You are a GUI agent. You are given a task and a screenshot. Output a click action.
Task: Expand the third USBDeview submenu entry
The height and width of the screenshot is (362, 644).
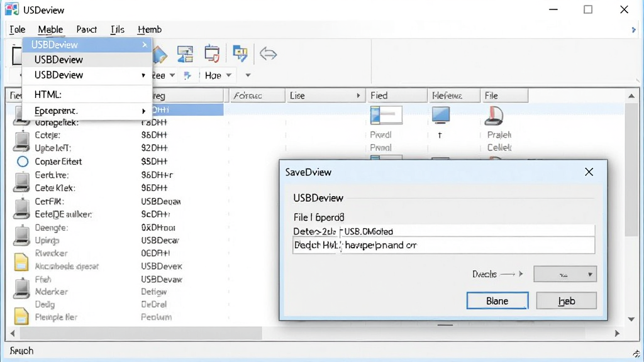[x=143, y=75]
